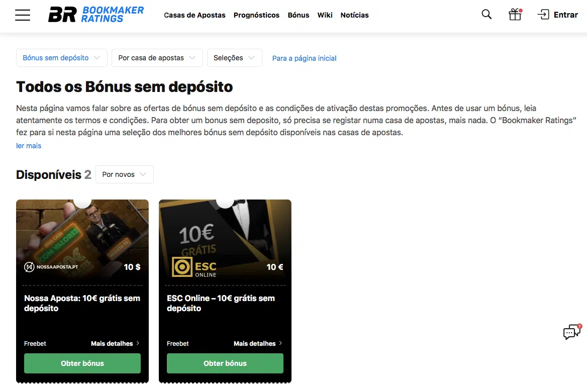Click Obter bónus for Nossa Aposta

82,363
